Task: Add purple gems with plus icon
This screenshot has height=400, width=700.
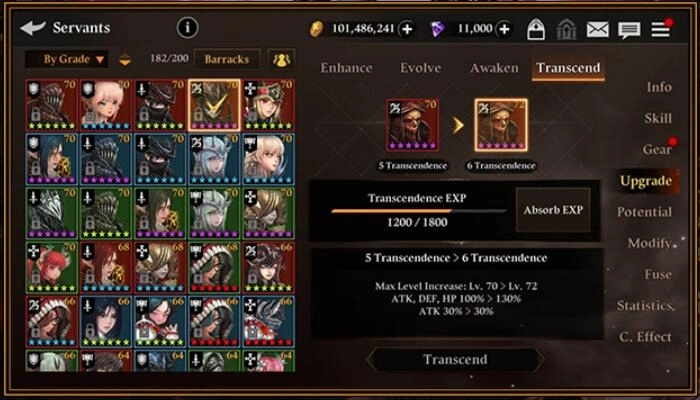Action: 504,29
